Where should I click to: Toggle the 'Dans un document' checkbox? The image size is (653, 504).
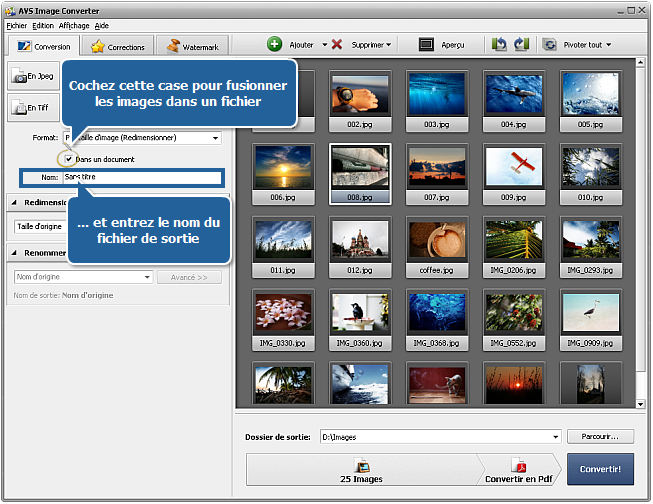click(x=68, y=159)
